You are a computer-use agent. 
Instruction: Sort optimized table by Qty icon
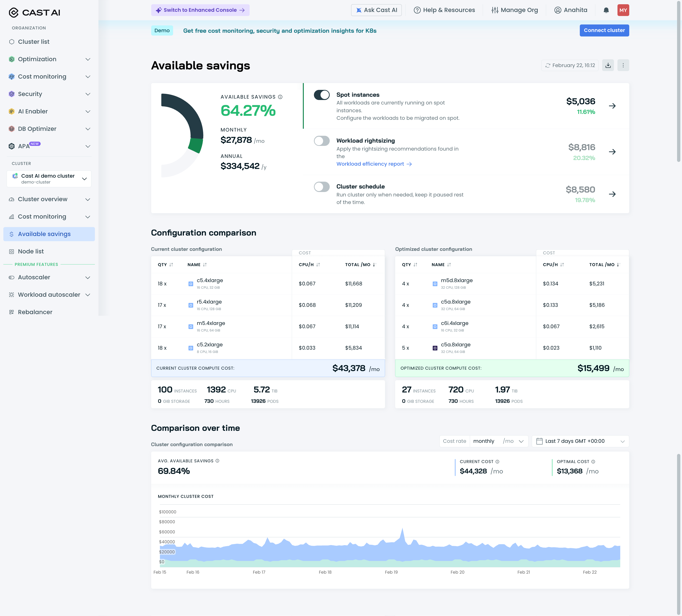(x=415, y=265)
